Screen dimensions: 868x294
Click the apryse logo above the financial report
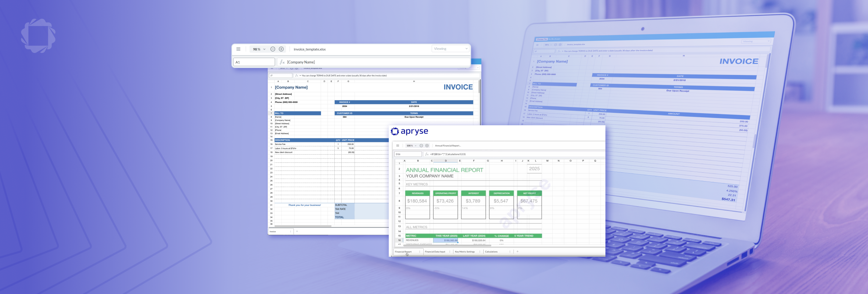[x=409, y=131]
